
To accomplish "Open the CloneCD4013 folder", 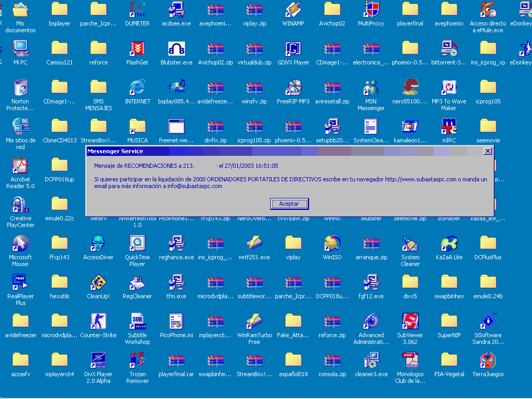I will (x=59, y=127).
